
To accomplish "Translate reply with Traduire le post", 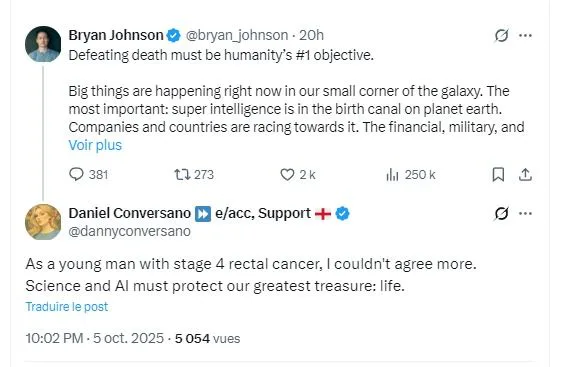I will pyautogui.click(x=66, y=307).
